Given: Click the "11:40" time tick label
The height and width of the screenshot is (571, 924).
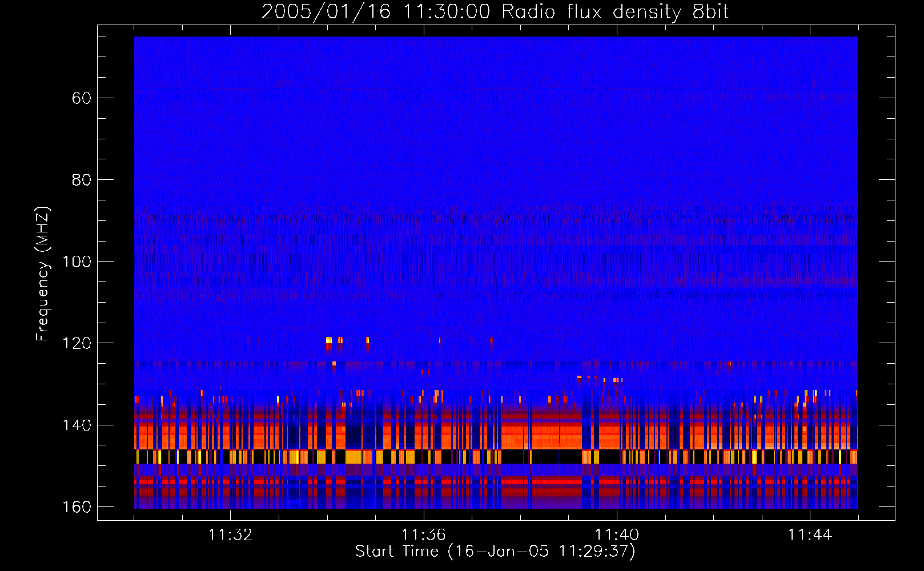Looking at the screenshot, I should pos(617,534).
